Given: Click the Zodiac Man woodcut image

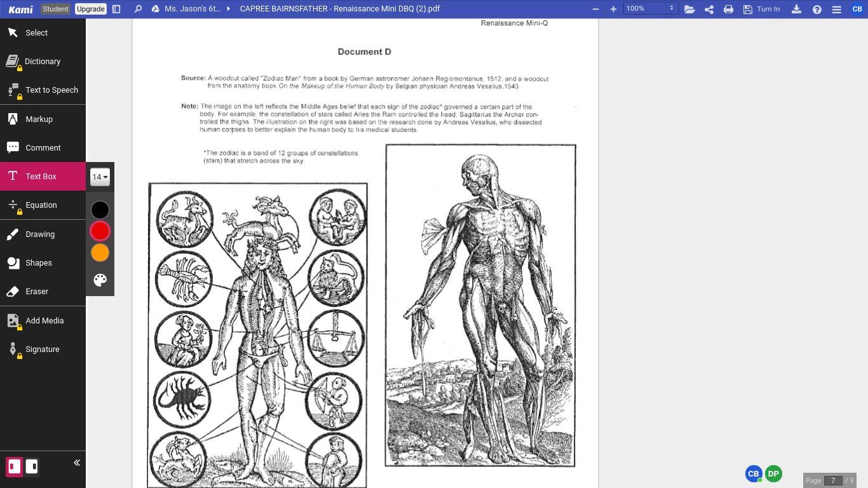Looking at the screenshot, I should 257,335.
